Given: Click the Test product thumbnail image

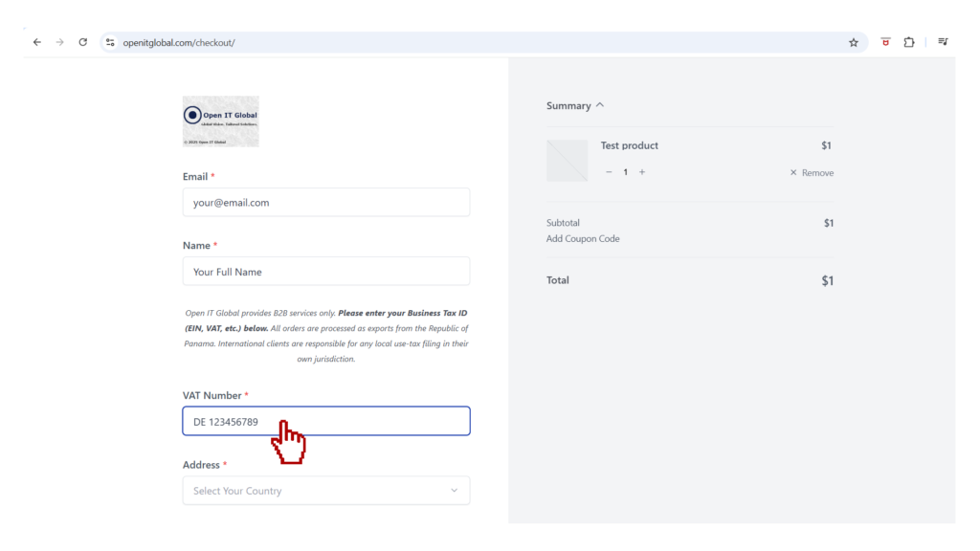Looking at the screenshot, I should click(x=568, y=161).
